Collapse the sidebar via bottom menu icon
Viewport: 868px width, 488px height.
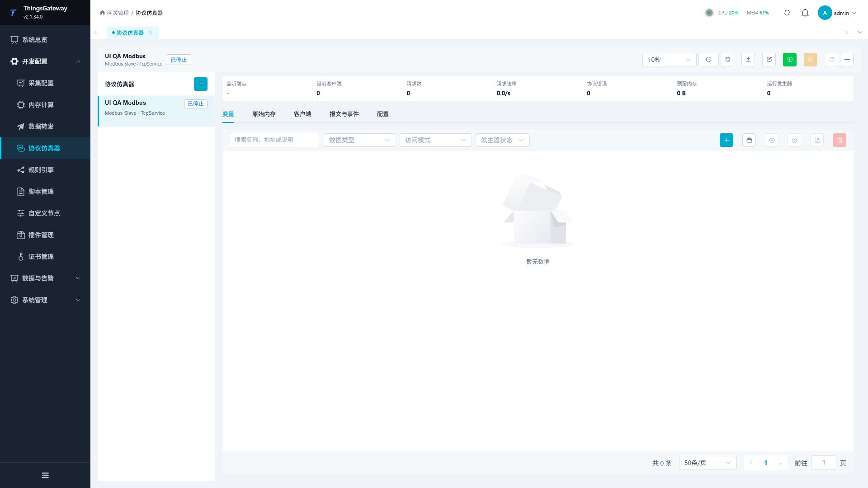[x=45, y=475]
